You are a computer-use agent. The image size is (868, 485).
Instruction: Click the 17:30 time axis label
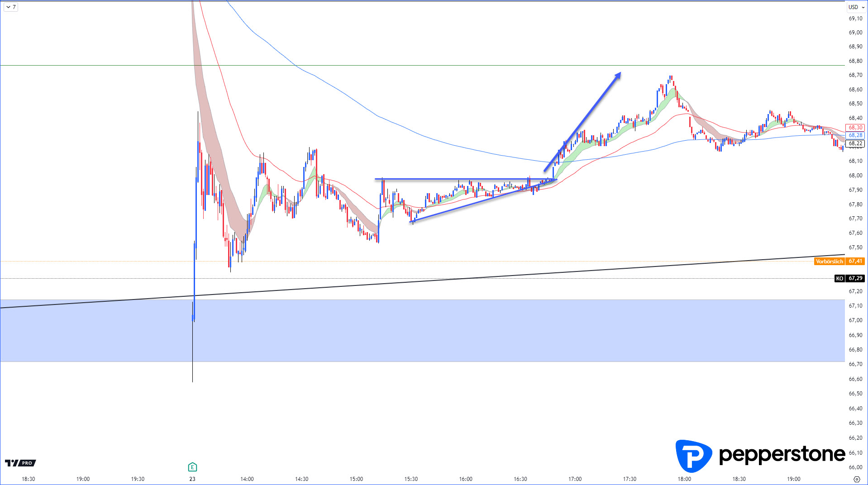point(630,479)
